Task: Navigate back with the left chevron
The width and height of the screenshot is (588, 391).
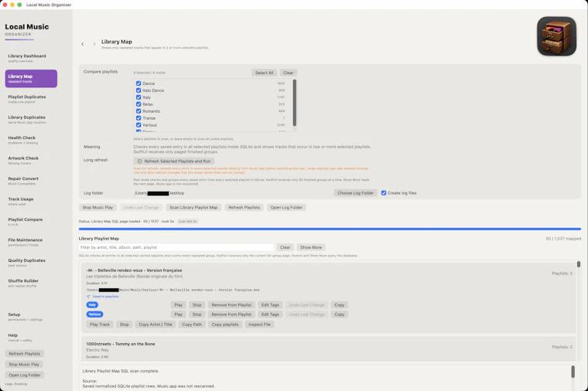Action: 83,44
